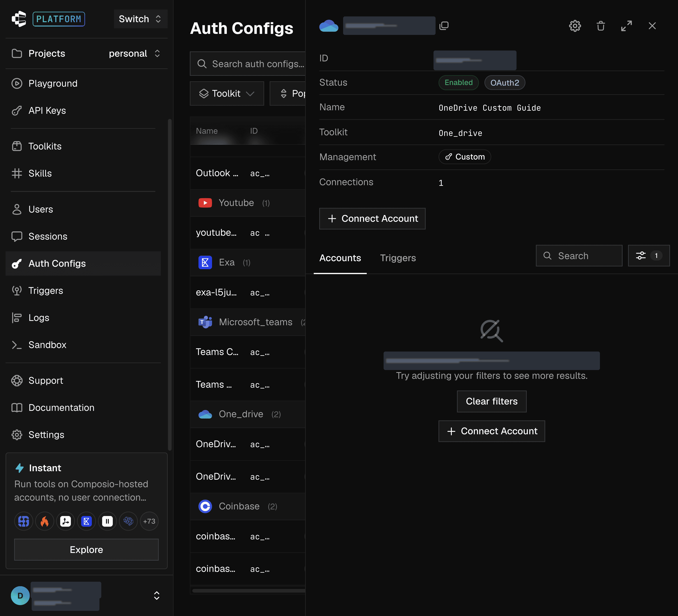678x616 pixels.
Task: Open Users in sidebar
Action: click(83, 209)
